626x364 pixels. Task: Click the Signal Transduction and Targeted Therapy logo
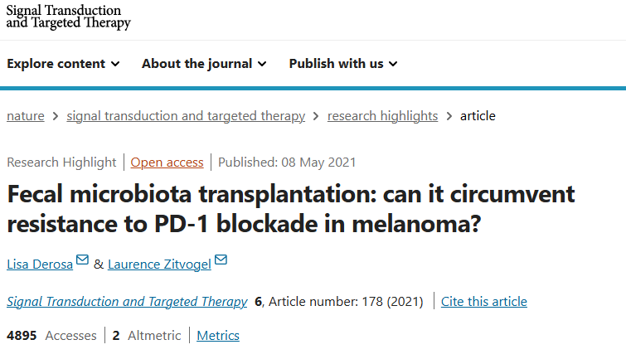point(69,17)
